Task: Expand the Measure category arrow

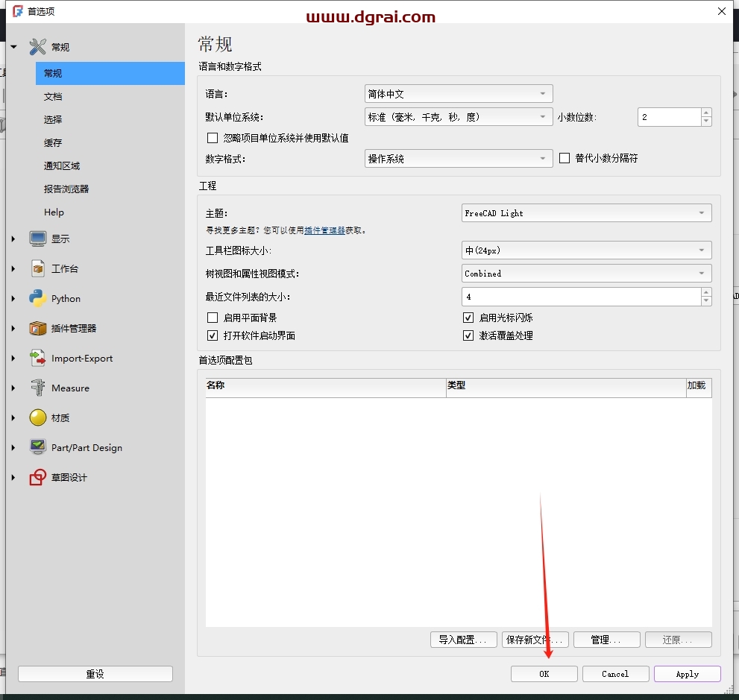Action: click(x=13, y=388)
